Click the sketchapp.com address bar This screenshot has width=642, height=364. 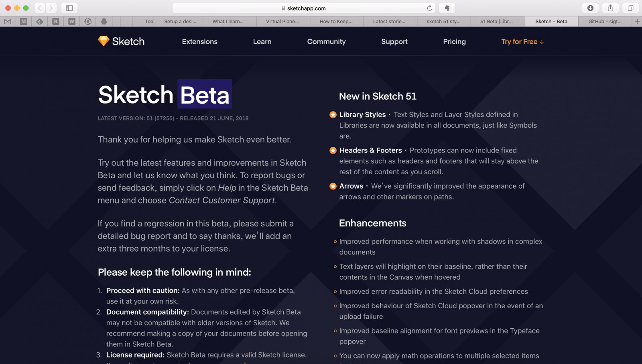click(x=306, y=8)
